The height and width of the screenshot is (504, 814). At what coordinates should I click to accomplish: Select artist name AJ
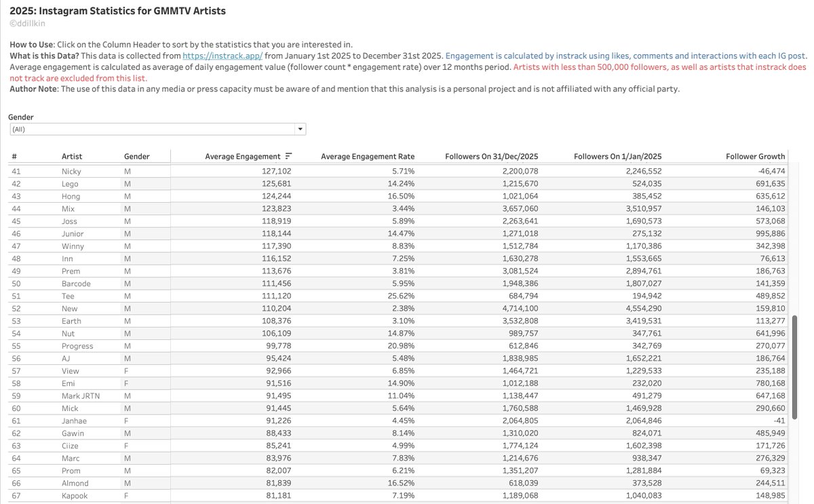66,359
